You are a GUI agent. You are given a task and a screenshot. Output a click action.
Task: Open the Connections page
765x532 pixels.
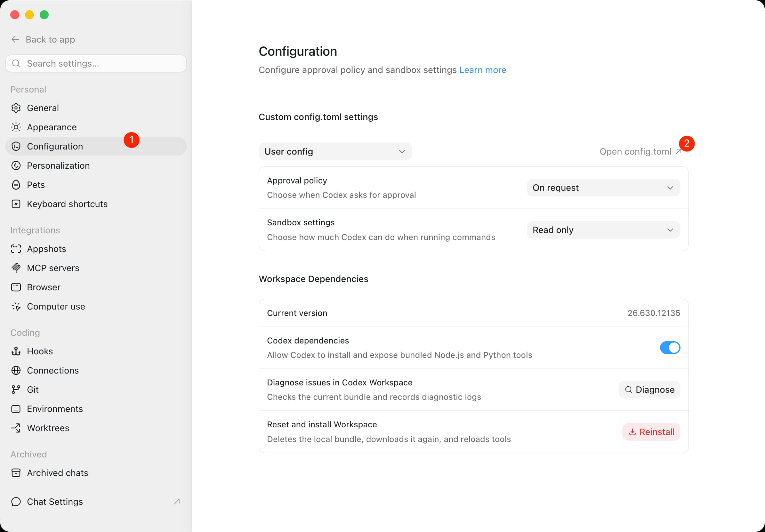pyautogui.click(x=96, y=370)
